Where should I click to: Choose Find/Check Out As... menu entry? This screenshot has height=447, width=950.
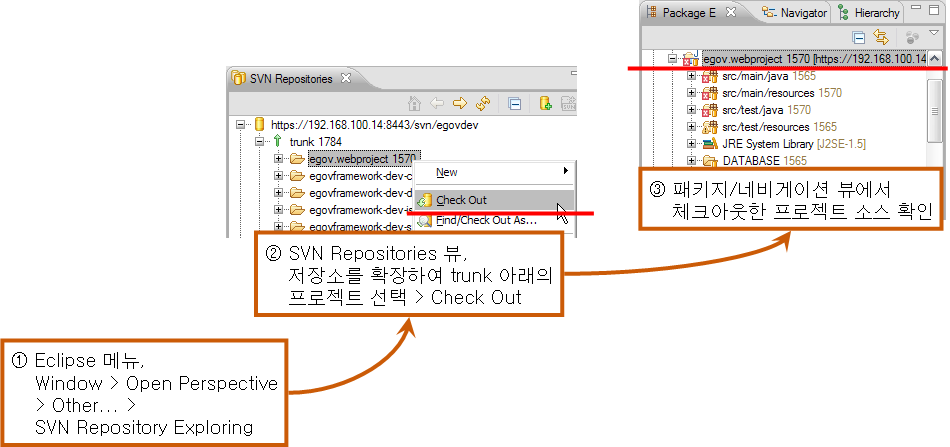486,220
